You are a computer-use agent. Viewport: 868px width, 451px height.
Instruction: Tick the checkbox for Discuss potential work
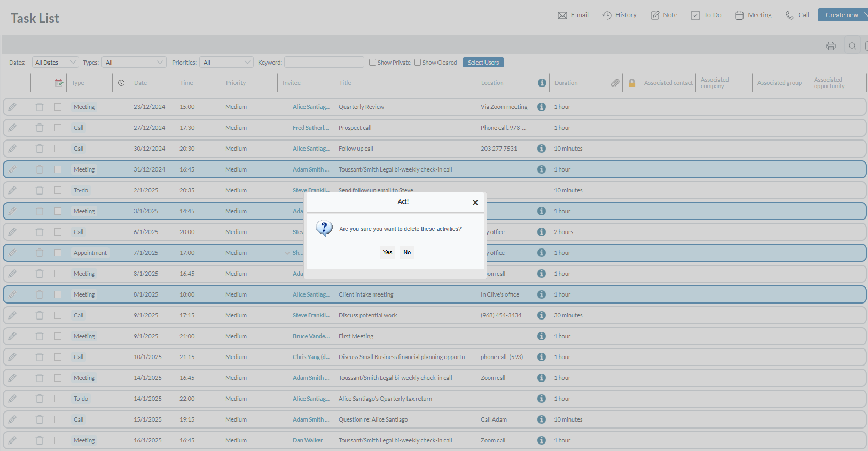58,315
